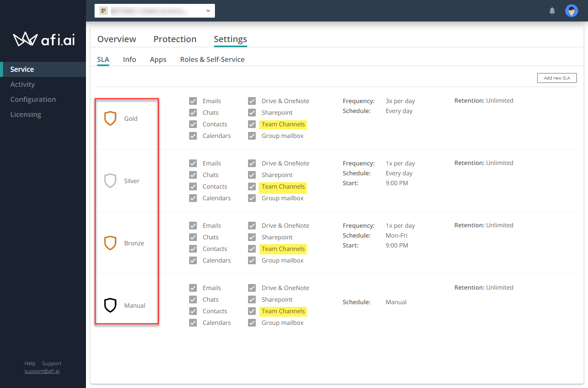Open Licensing in the sidebar
Screen dimensions: 588x388
coord(26,114)
